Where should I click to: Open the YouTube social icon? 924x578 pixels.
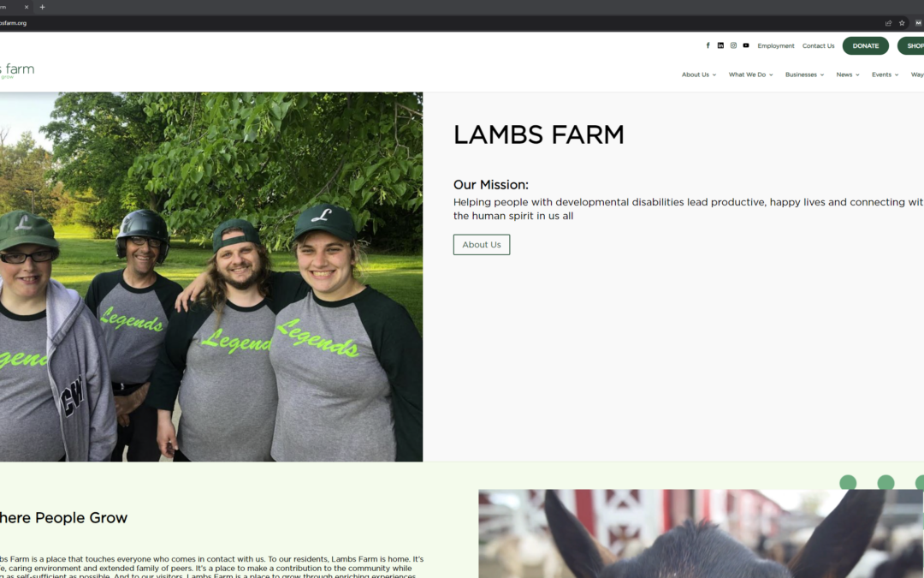coord(746,45)
